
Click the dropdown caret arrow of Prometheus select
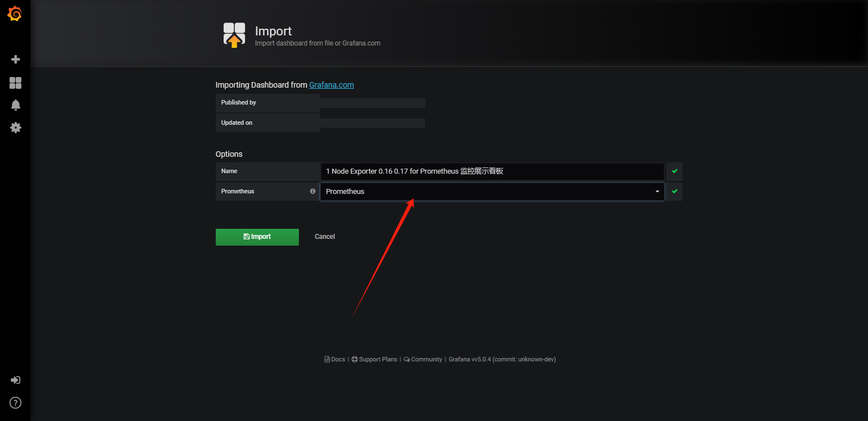pos(657,192)
